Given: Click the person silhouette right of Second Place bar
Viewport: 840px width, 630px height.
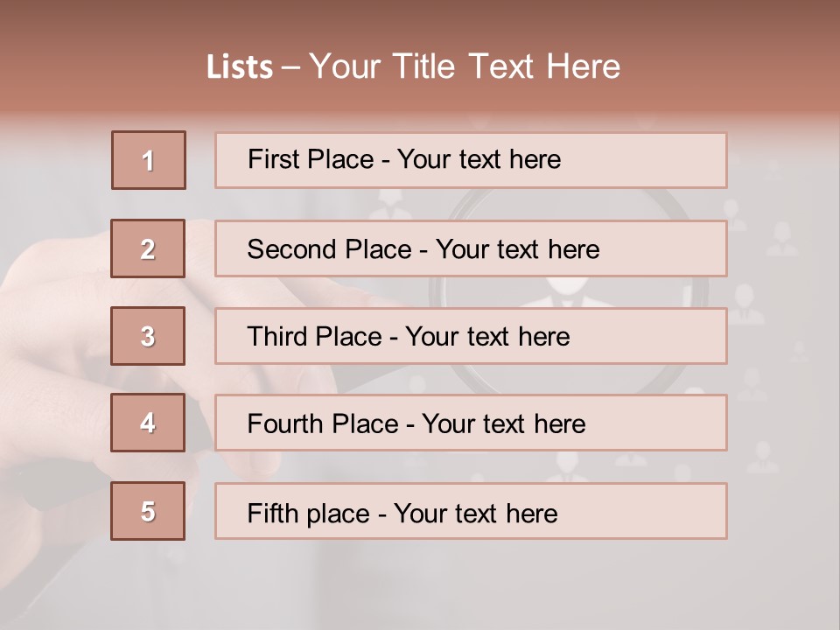Looking at the screenshot, I should tap(781, 239).
